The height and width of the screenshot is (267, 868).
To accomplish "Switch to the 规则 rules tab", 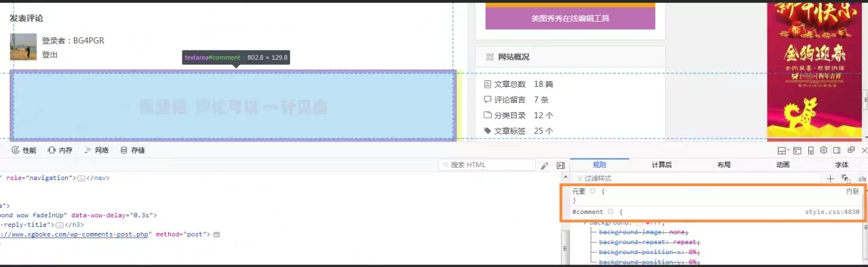I will (x=599, y=164).
